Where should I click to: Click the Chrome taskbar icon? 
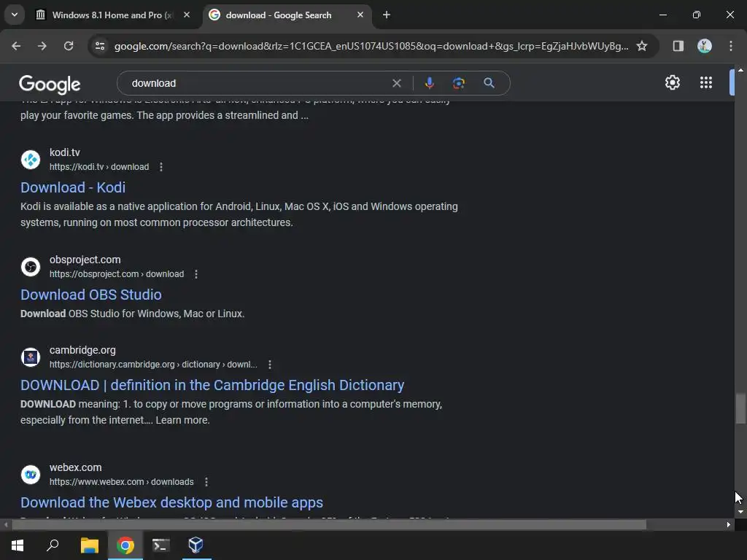coord(125,545)
